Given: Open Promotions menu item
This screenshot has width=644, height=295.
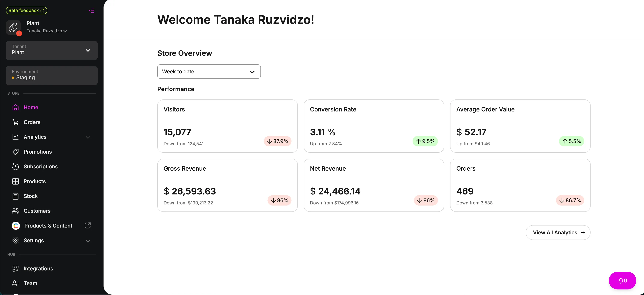Looking at the screenshot, I should coord(38,152).
